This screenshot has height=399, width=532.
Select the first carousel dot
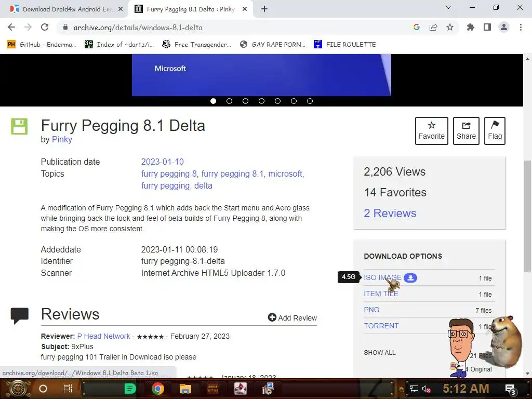point(213,101)
